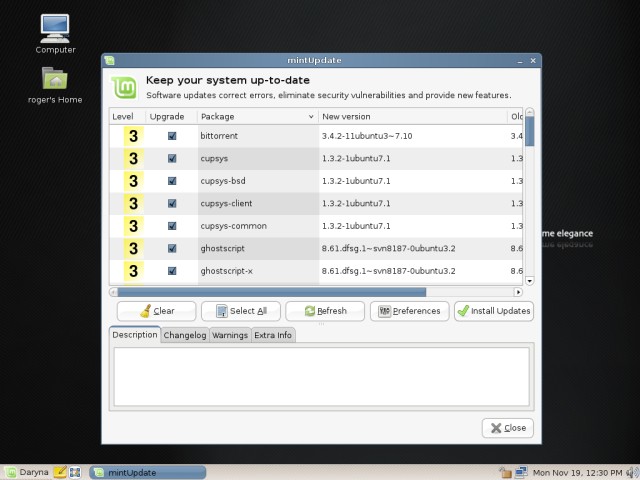Click the Clear button

click(x=157, y=311)
